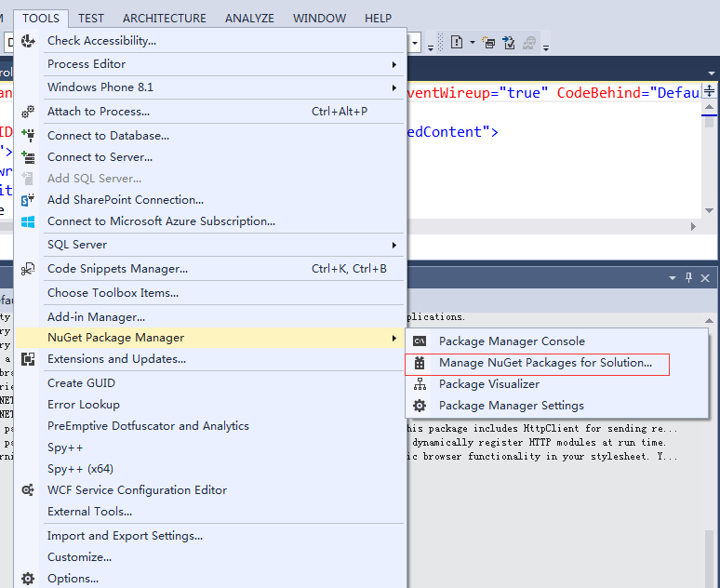Click the Check Accessibility icon
This screenshot has width=720, height=588.
pyautogui.click(x=28, y=41)
